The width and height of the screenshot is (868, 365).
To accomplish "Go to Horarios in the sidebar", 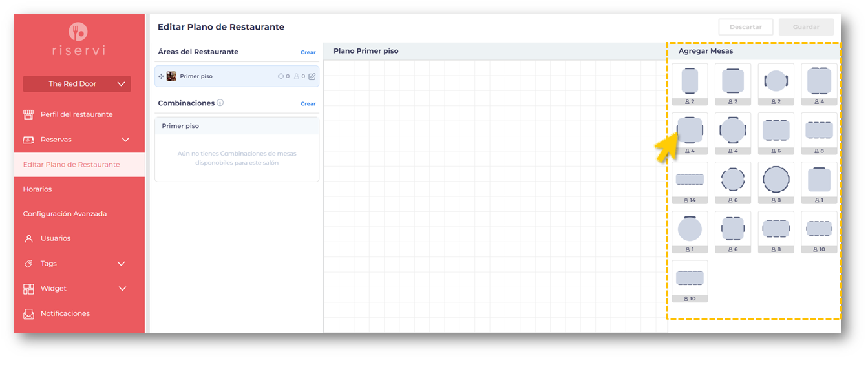I will 37,189.
